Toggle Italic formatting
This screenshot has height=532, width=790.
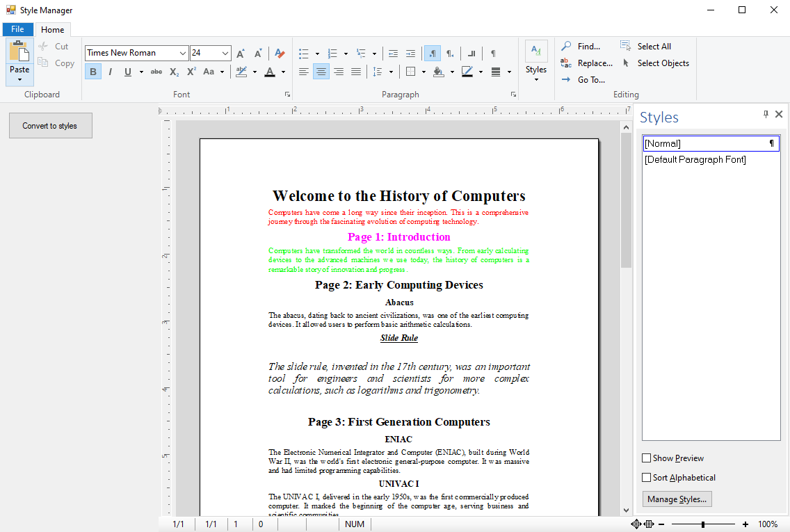point(110,72)
